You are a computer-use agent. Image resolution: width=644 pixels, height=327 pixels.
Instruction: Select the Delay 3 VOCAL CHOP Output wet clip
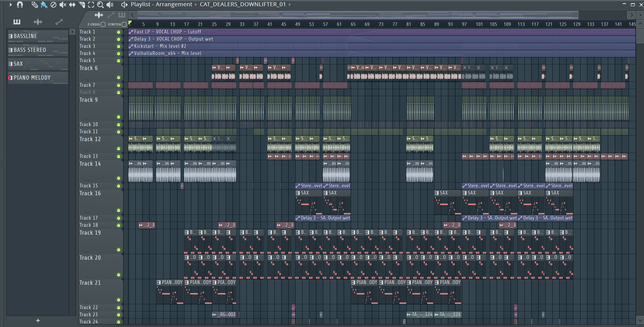[382, 39]
